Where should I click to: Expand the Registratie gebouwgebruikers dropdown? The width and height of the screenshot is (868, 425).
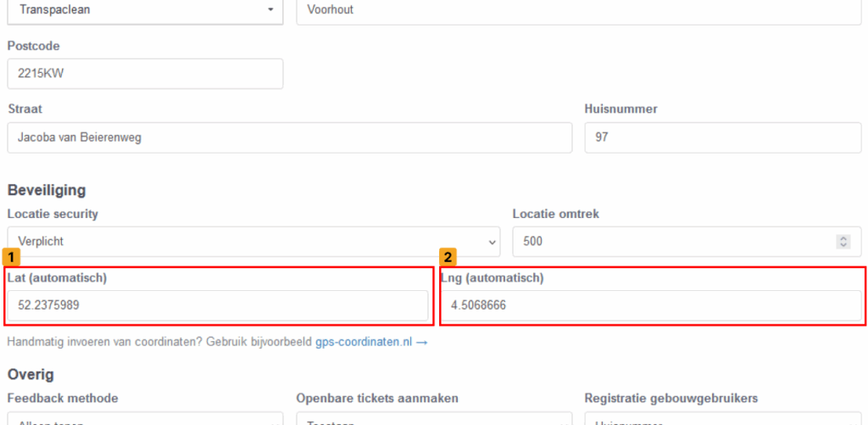click(721, 420)
